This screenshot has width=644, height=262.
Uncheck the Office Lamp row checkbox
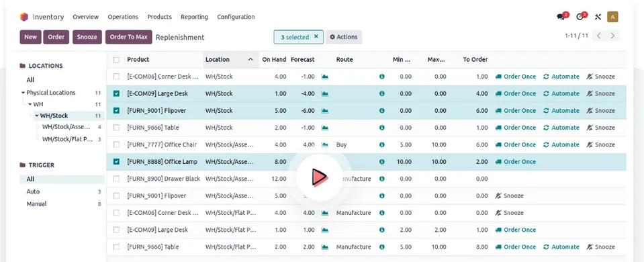[116, 162]
